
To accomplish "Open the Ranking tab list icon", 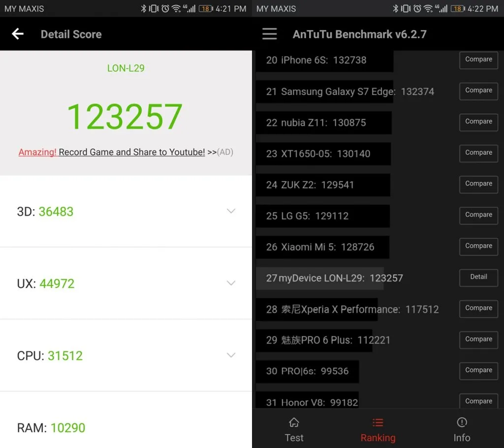I will 378,422.
